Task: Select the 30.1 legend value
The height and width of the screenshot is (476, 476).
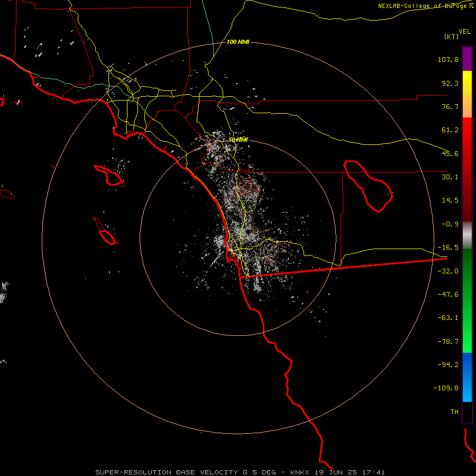Action: pyautogui.click(x=450, y=177)
